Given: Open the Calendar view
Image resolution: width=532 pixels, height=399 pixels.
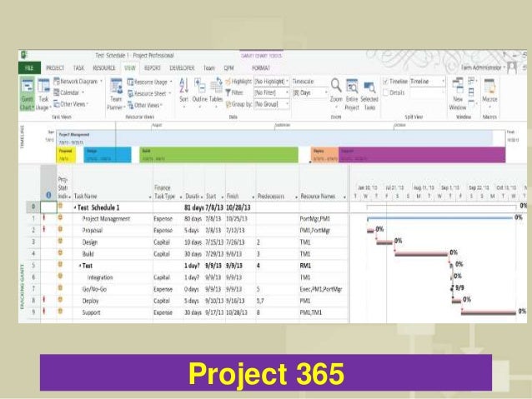Looking at the screenshot, I should (x=69, y=92).
